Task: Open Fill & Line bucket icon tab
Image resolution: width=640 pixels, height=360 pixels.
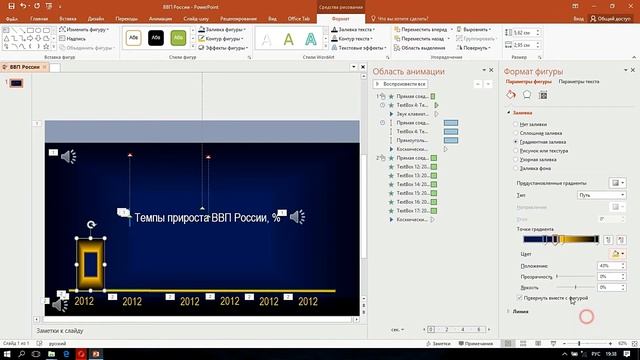Action: click(511, 95)
